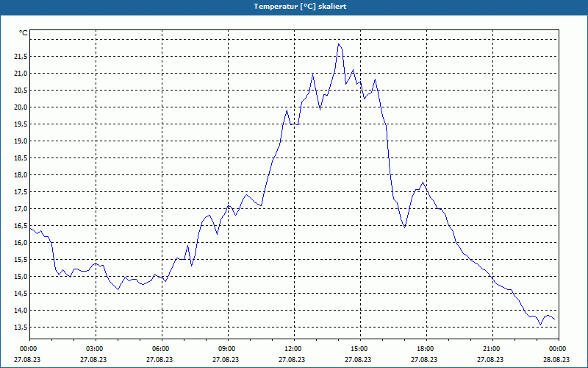Viewport: 588px width, 368px height.
Task: Select the 15:00 x-axis time label
Action: tap(358, 349)
